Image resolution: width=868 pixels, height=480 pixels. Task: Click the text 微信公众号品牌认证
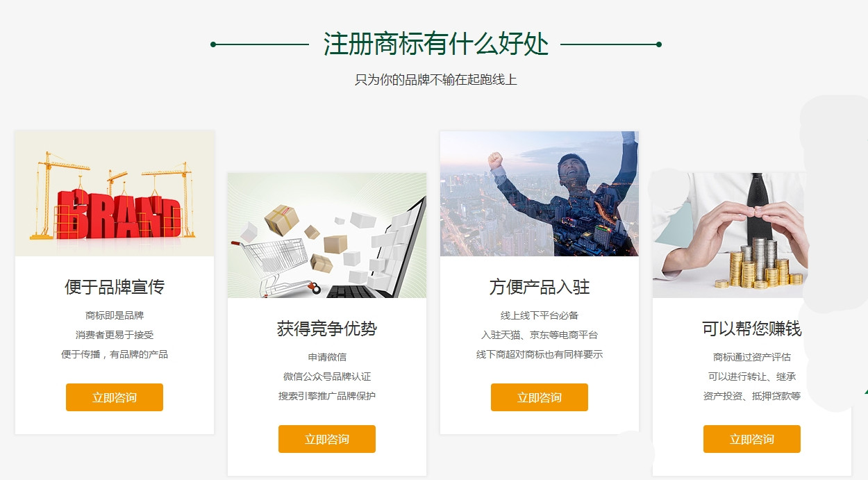point(327,376)
